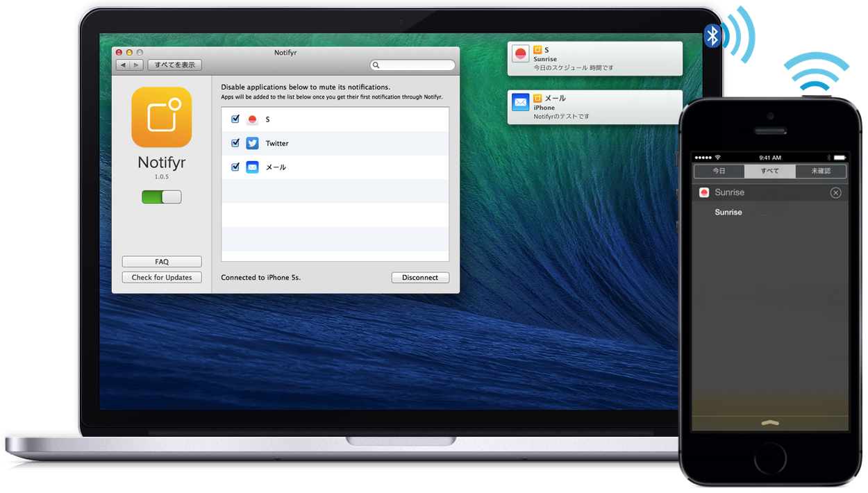The width and height of the screenshot is (868, 493).
Task: Select the すべて tab on iPhone
Action: point(770,171)
